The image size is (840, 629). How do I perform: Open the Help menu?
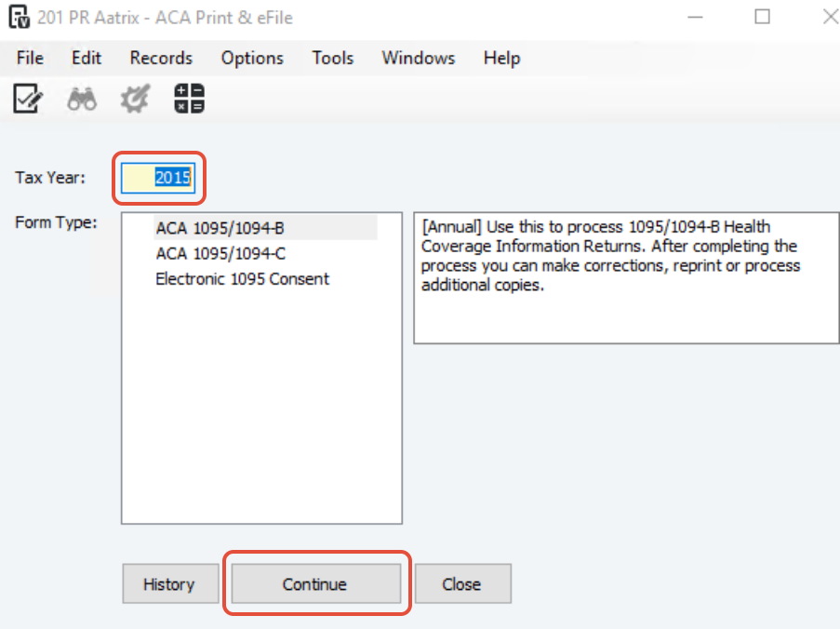[x=502, y=58]
